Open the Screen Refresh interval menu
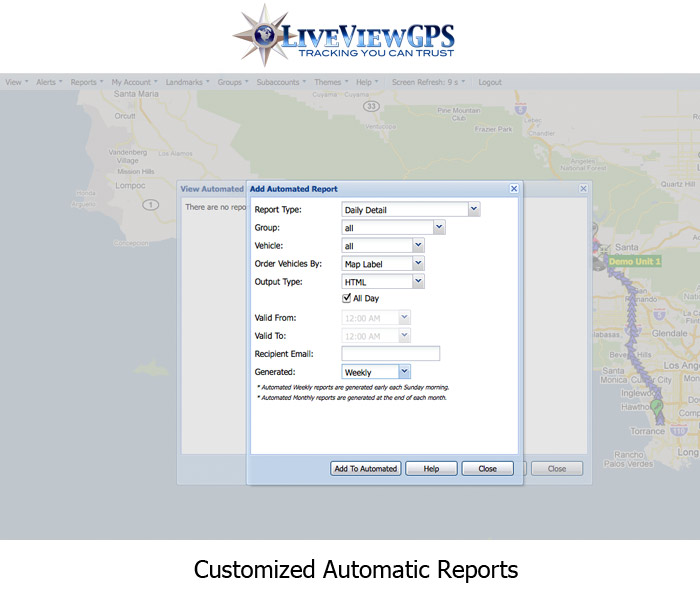700x600 pixels. coord(430,82)
